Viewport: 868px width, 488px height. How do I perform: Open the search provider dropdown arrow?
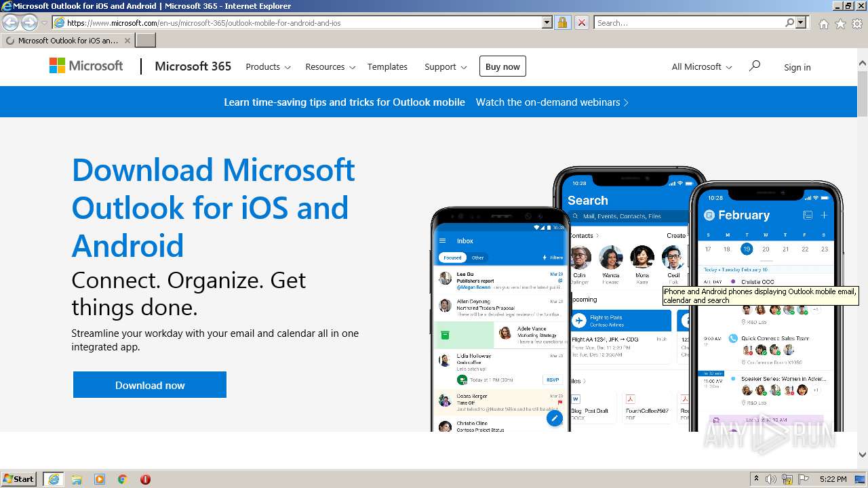click(x=801, y=22)
